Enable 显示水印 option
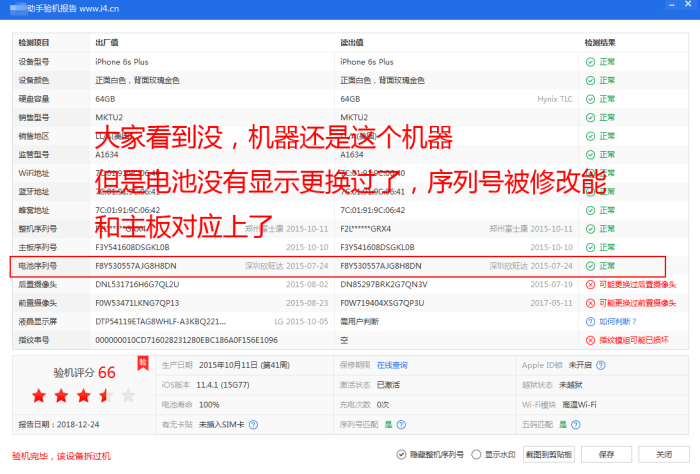This screenshot has height=474, width=700. click(x=476, y=454)
